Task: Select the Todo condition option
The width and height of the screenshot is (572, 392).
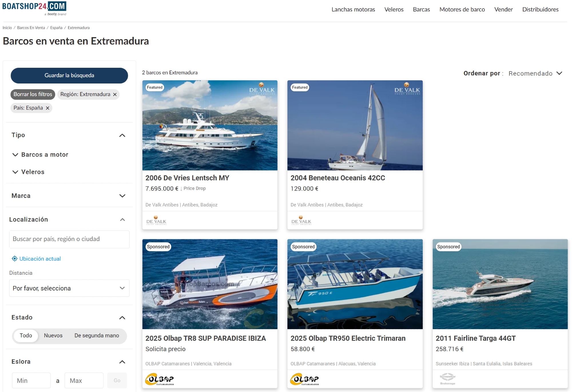Action: [x=26, y=335]
